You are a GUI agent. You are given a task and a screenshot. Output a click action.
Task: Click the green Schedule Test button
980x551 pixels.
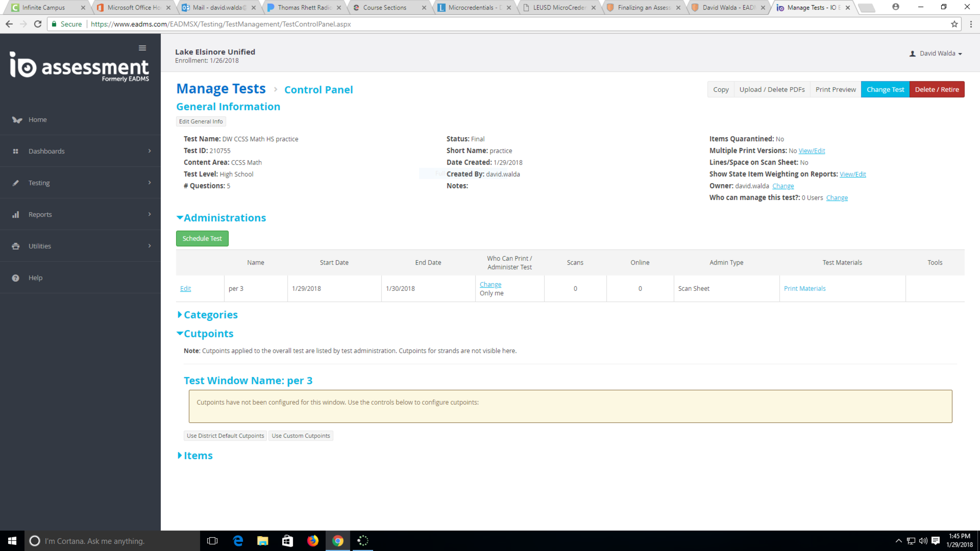tap(202, 238)
